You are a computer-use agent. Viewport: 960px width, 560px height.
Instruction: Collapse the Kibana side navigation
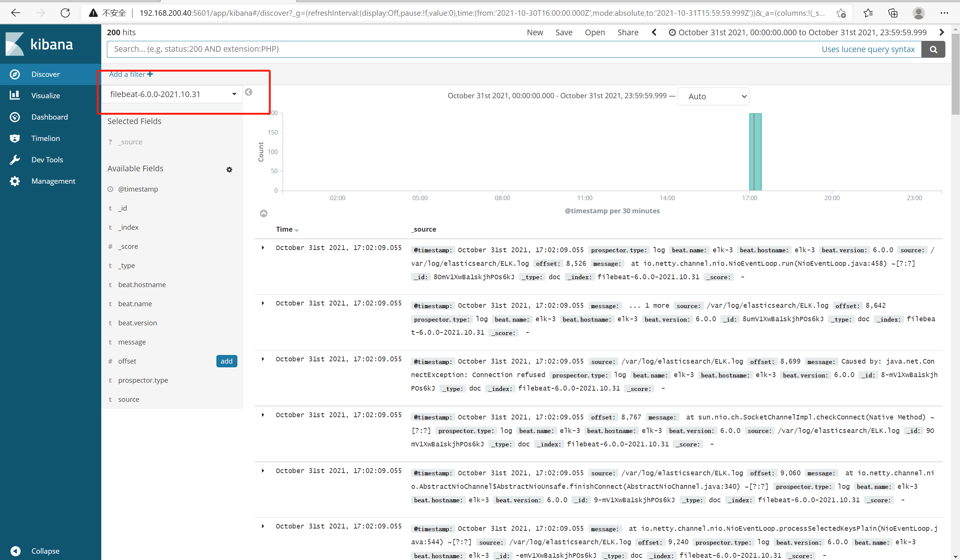[45, 551]
